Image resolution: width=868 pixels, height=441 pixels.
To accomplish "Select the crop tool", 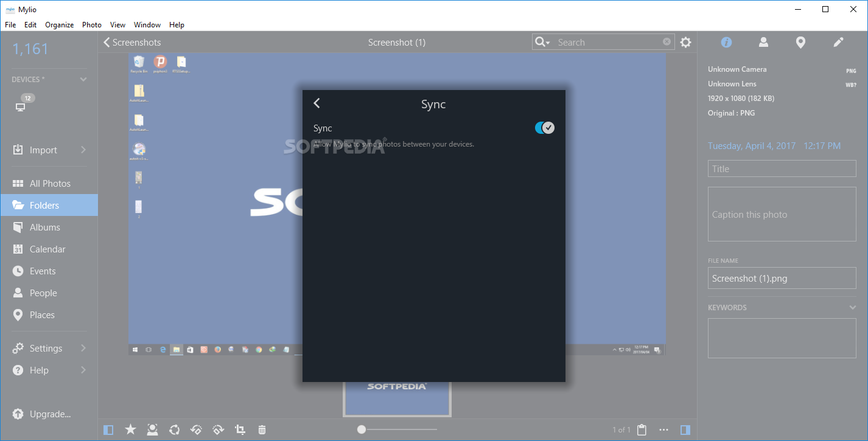I will [240, 429].
